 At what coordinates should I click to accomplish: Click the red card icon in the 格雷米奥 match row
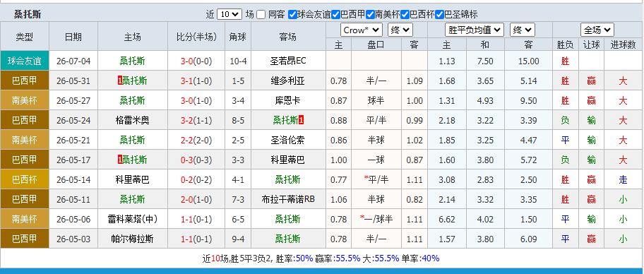pos(301,120)
